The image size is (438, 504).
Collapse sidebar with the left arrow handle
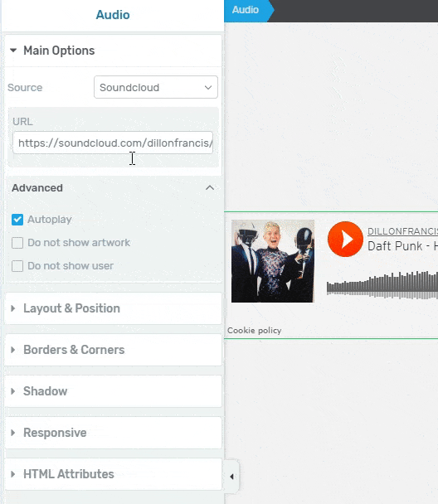231,477
